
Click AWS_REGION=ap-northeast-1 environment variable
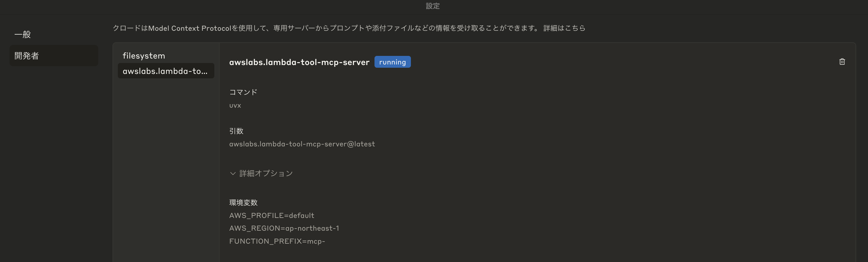[x=284, y=228]
